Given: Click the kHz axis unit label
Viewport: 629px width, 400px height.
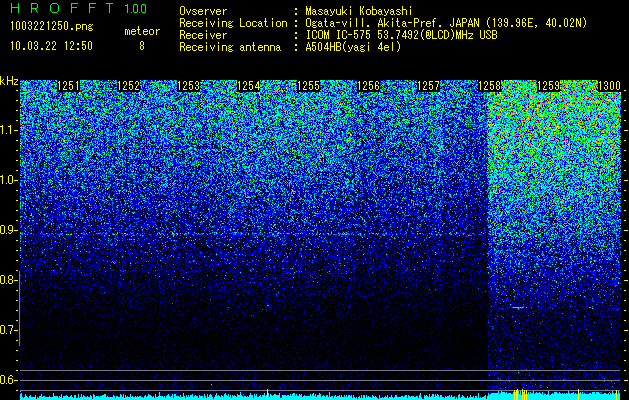Looking at the screenshot, I should 9,81.
